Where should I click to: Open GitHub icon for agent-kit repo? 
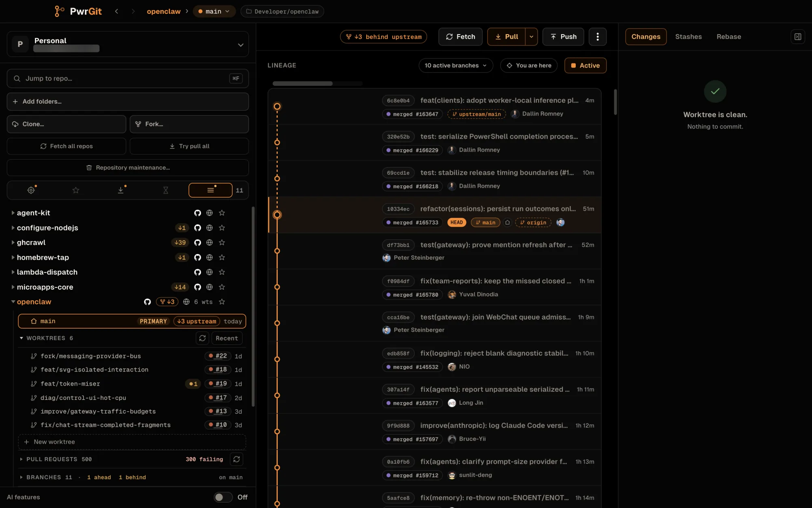(x=197, y=213)
